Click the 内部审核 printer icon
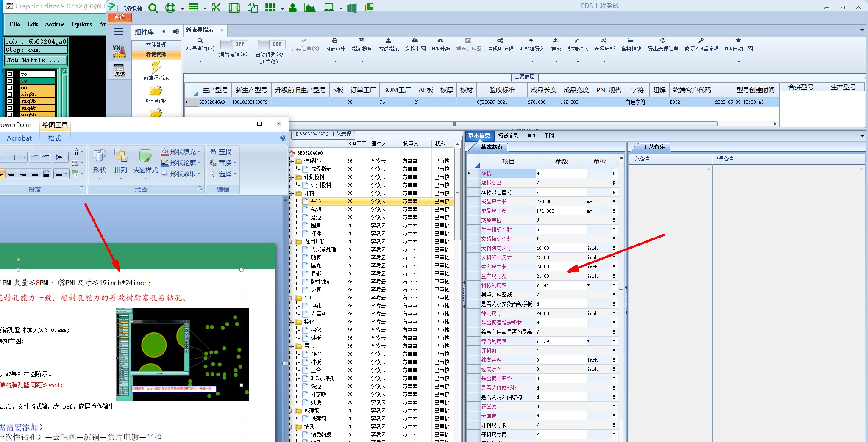Viewport: 868px width, 442px height. (x=335, y=41)
